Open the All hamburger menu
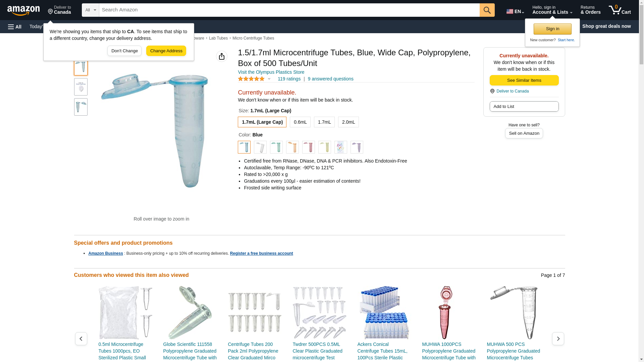This screenshot has height=362, width=644. click(15, 26)
